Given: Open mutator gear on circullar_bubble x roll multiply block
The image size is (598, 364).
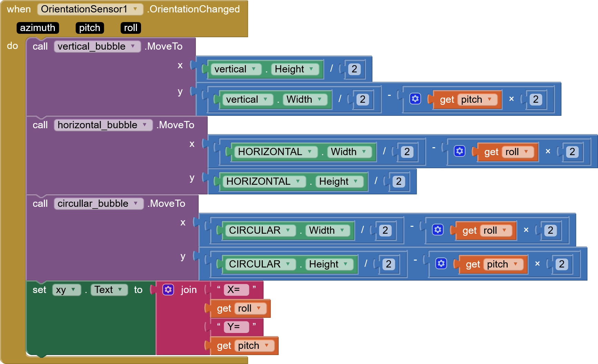Looking at the screenshot, I should [x=438, y=230].
